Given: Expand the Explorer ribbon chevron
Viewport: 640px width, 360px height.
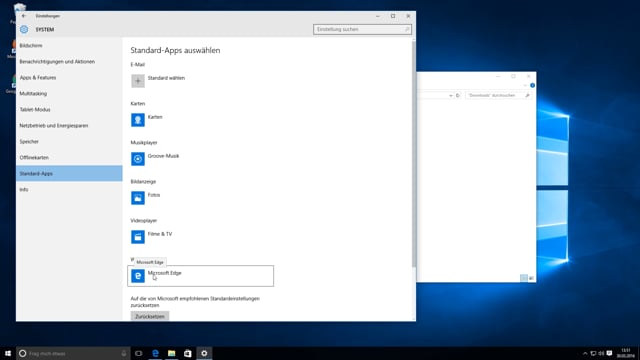Looking at the screenshot, I should [x=525, y=85].
